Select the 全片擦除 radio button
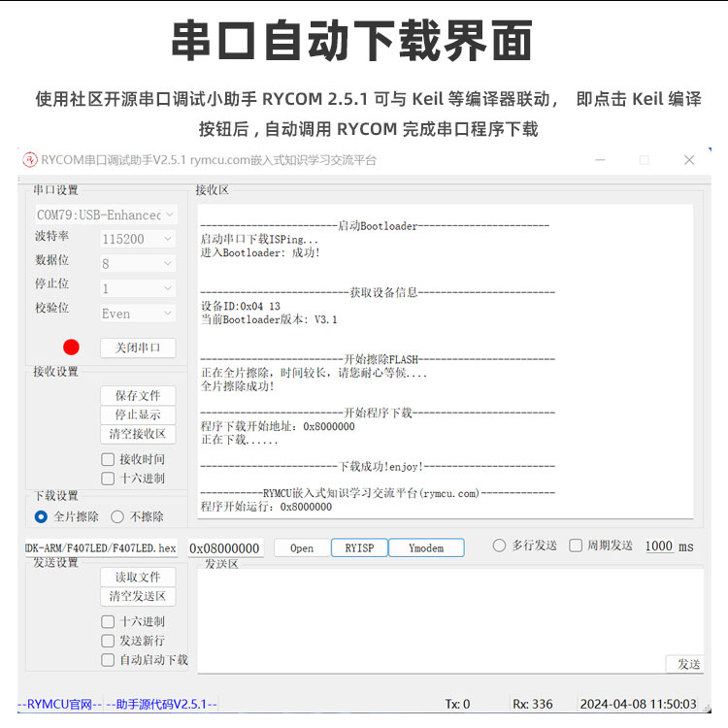This screenshot has width=728, height=728. tap(41, 516)
